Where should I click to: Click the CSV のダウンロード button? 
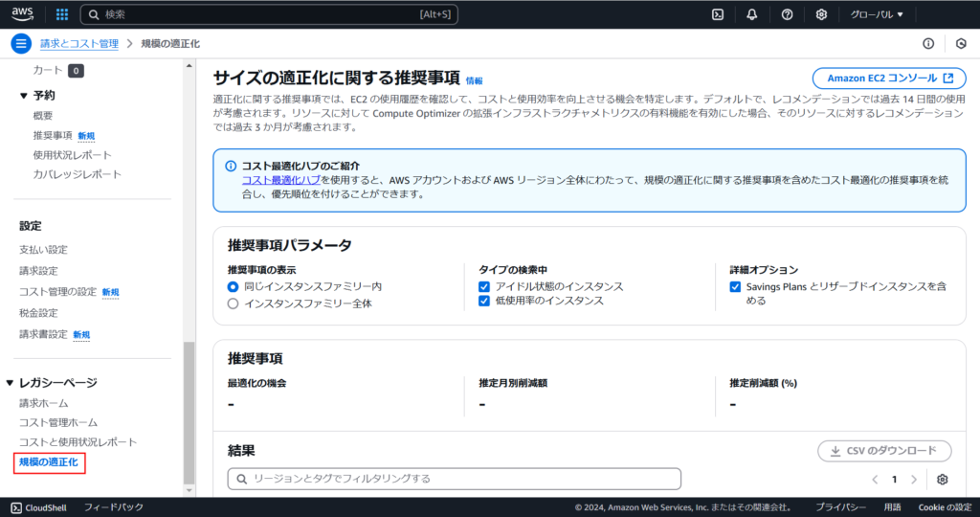coord(884,451)
